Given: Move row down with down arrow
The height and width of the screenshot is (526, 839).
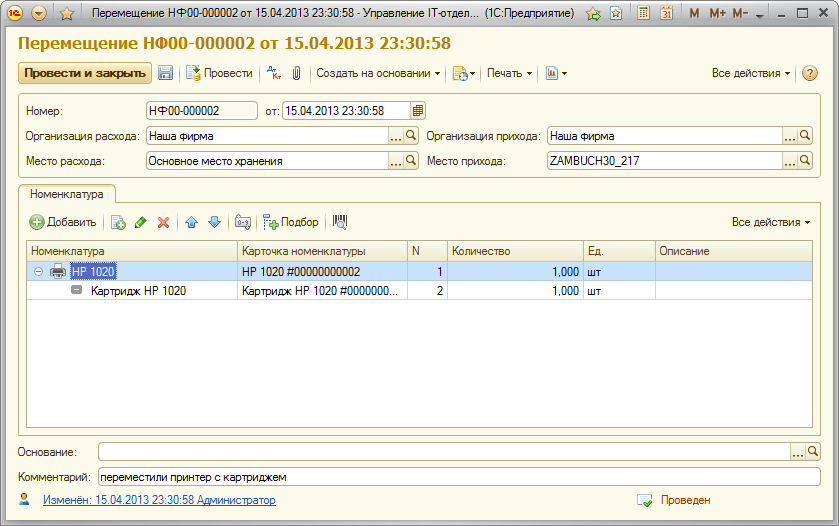Looking at the screenshot, I should coord(215,222).
